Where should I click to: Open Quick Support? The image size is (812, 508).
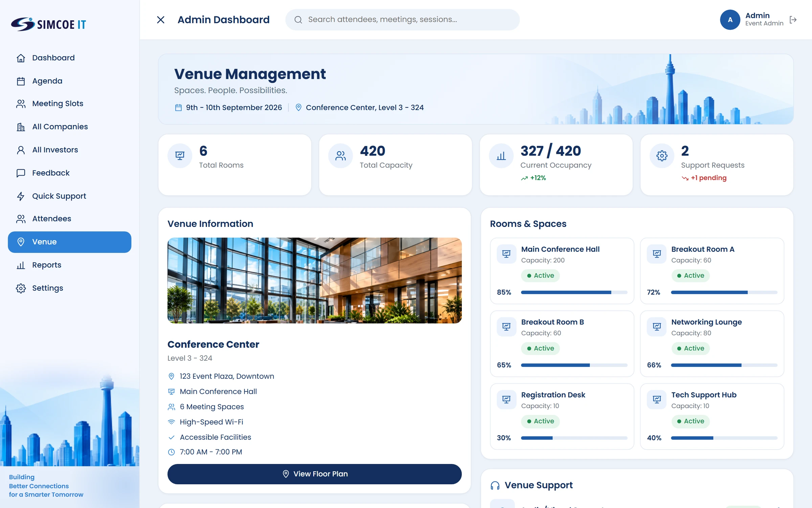(x=69, y=196)
